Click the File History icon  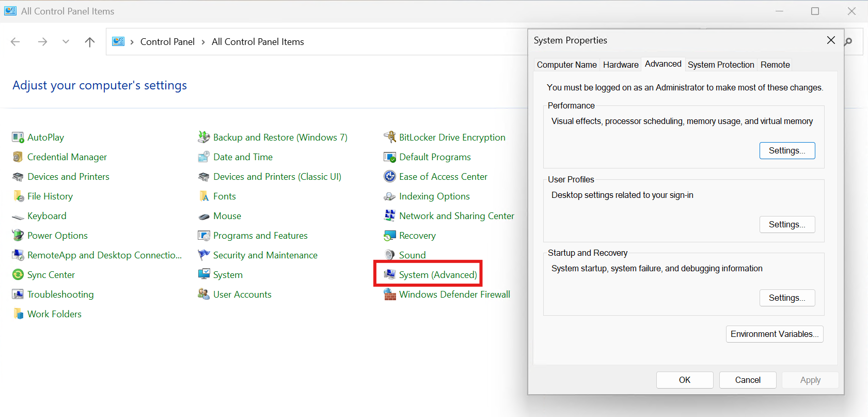coord(18,196)
